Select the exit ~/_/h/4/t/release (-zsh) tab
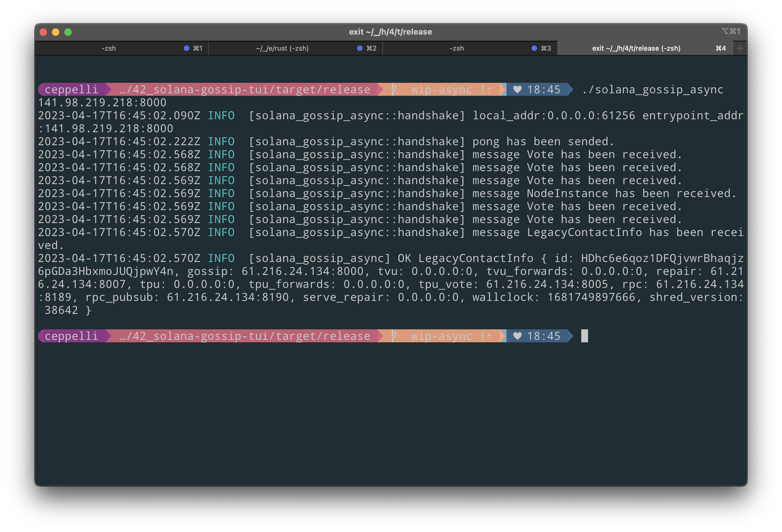This screenshot has width=782, height=532. click(x=636, y=49)
